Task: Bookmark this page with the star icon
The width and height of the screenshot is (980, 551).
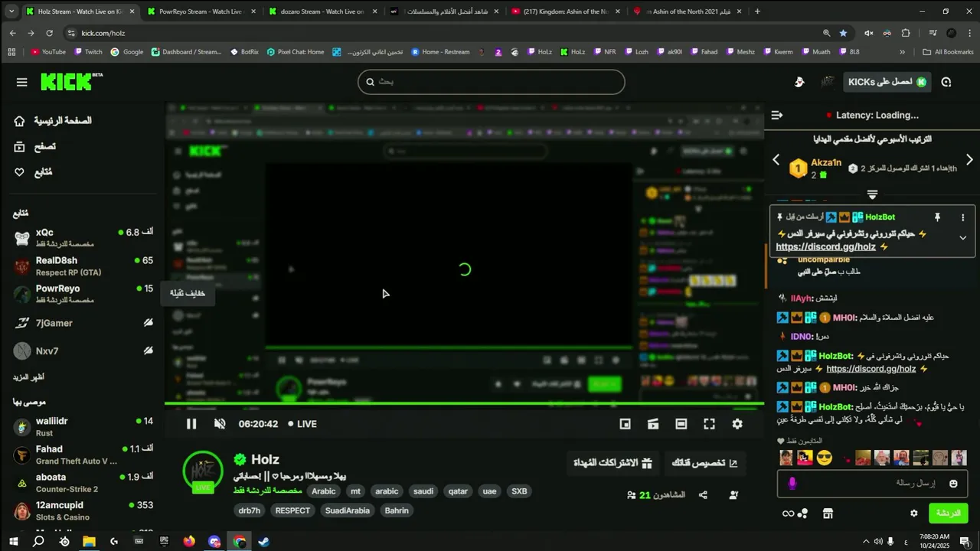Action: (x=843, y=33)
